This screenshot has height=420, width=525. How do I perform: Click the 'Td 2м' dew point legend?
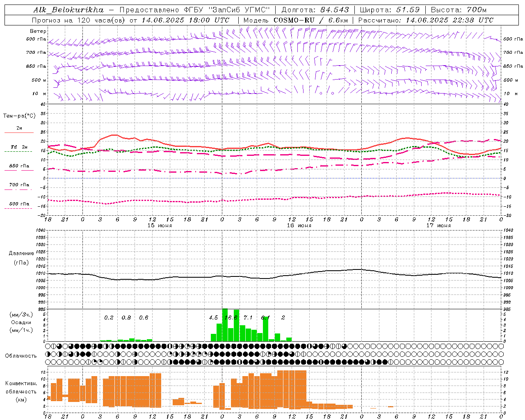pos(19,147)
